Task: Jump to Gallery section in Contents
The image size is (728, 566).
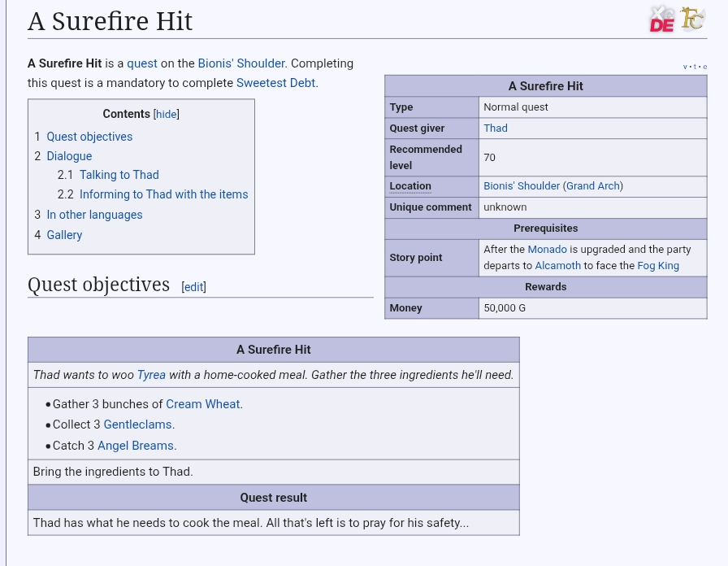Action: (x=64, y=235)
